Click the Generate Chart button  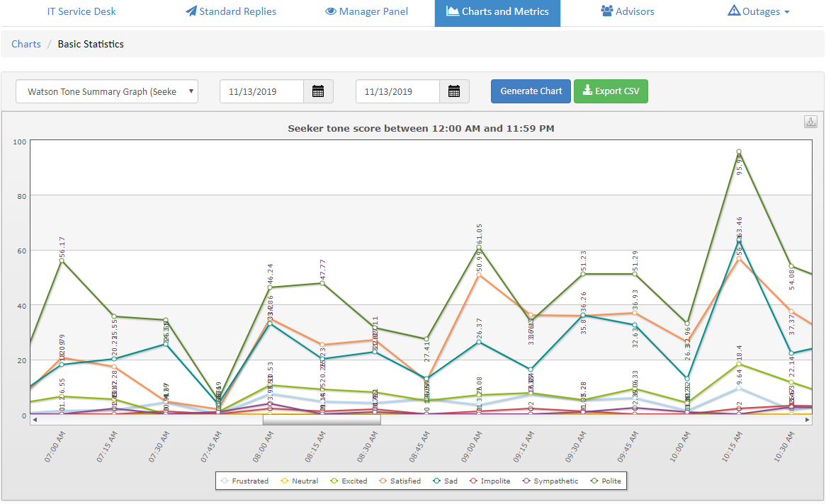[x=531, y=91]
